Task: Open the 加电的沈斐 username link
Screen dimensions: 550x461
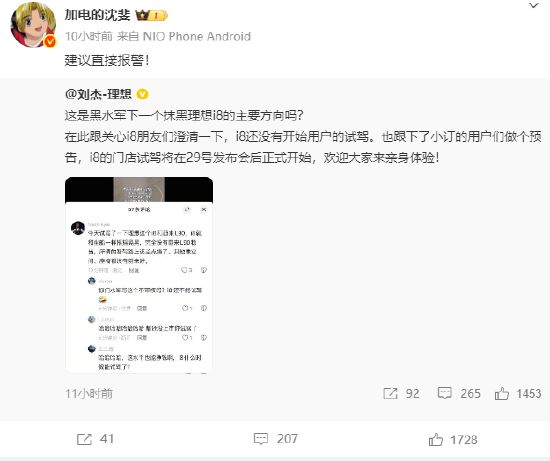Action: pyautogui.click(x=97, y=15)
